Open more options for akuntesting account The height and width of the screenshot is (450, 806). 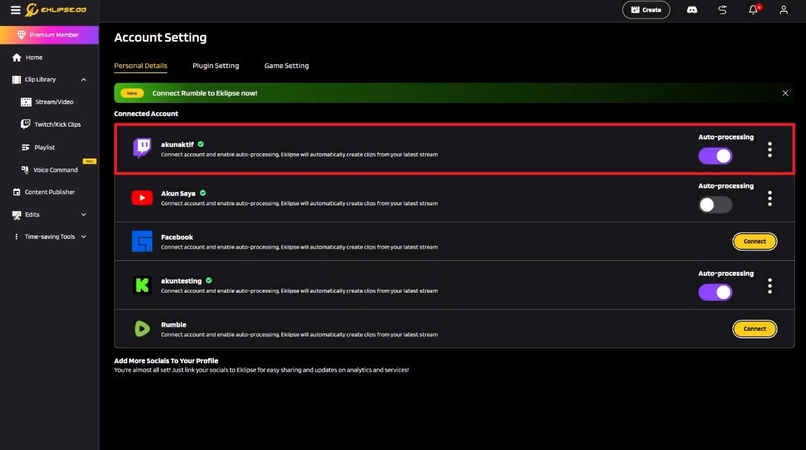click(x=770, y=286)
